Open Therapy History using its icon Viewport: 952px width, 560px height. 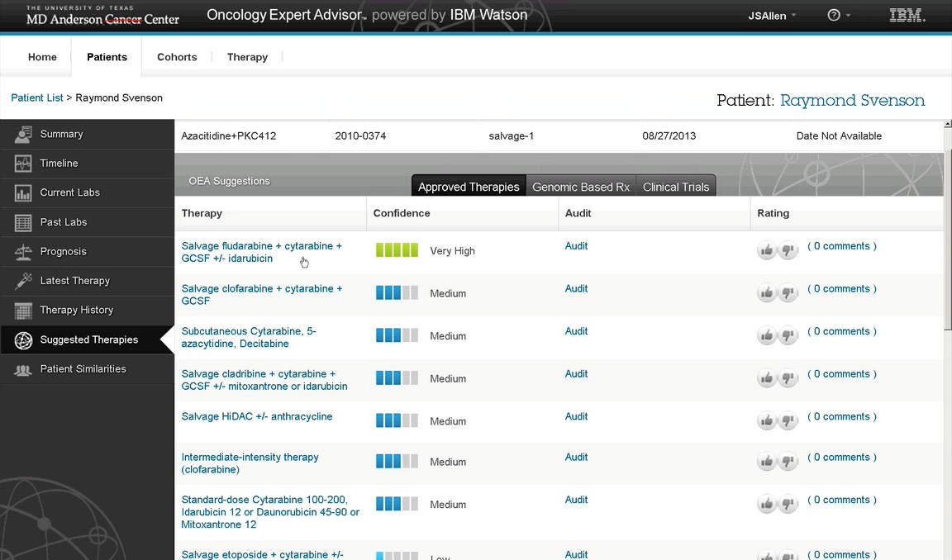(x=23, y=311)
